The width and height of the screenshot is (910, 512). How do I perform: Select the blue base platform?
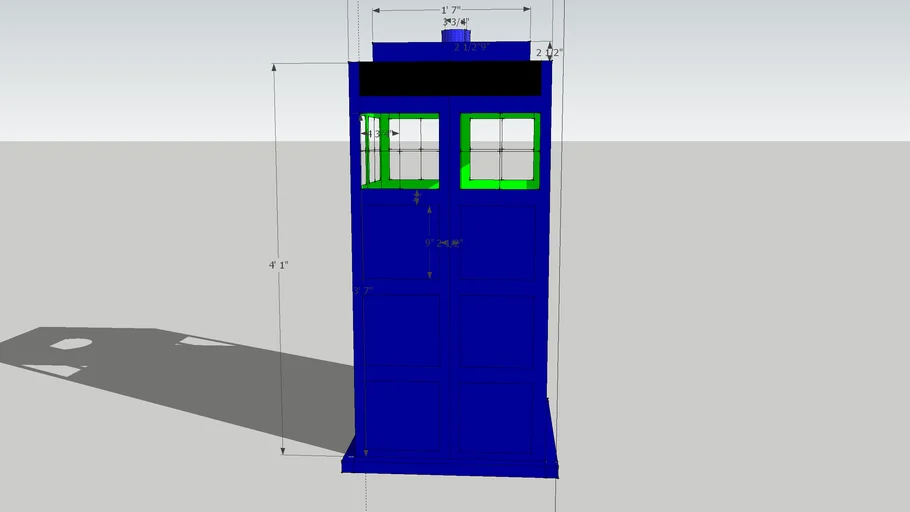click(450, 464)
